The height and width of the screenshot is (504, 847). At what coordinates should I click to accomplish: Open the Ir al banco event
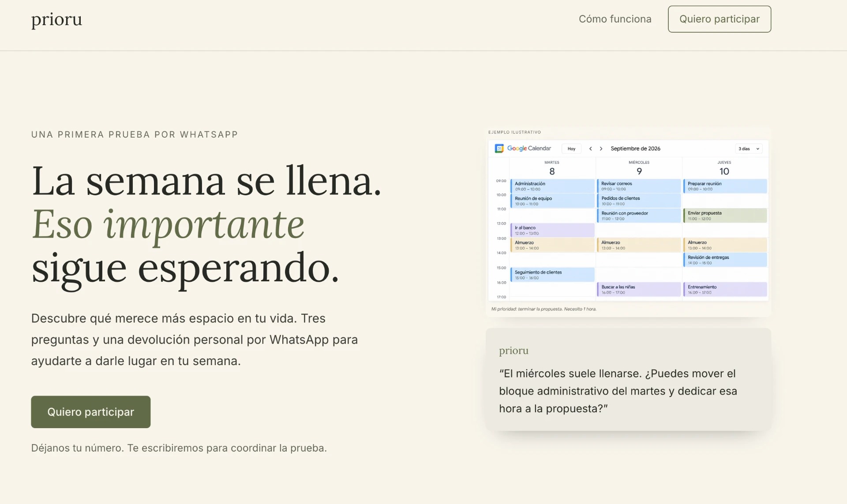click(x=552, y=230)
